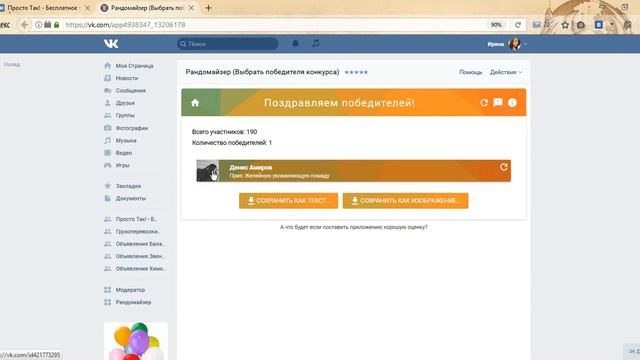Reload page with browser refresh button
This screenshot has width=640, height=360.
[518, 25]
